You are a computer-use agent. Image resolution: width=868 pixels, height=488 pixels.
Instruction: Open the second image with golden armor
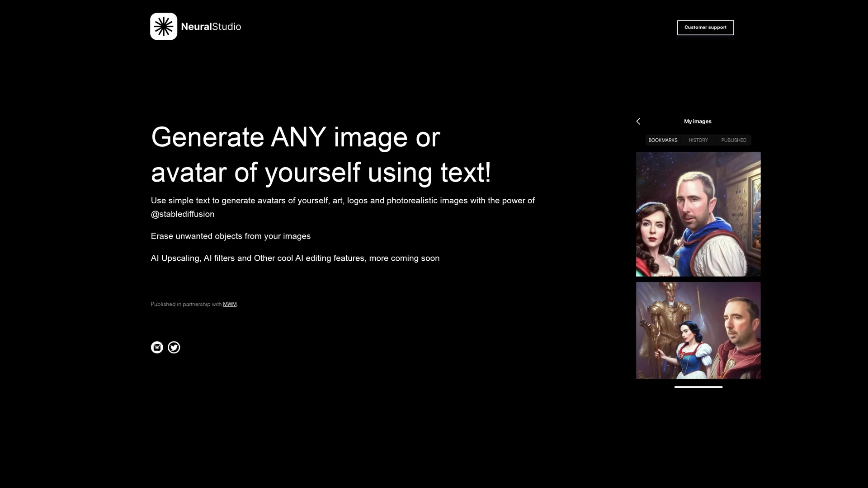(x=698, y=330)
